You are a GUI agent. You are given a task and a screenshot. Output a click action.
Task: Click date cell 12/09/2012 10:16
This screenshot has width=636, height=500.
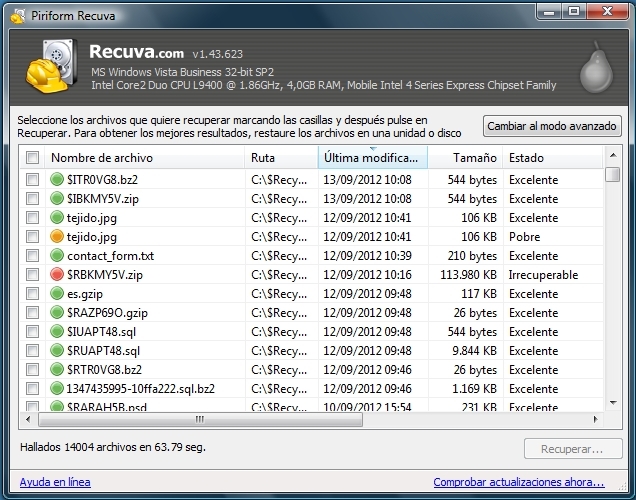click(x=367, y=275)
